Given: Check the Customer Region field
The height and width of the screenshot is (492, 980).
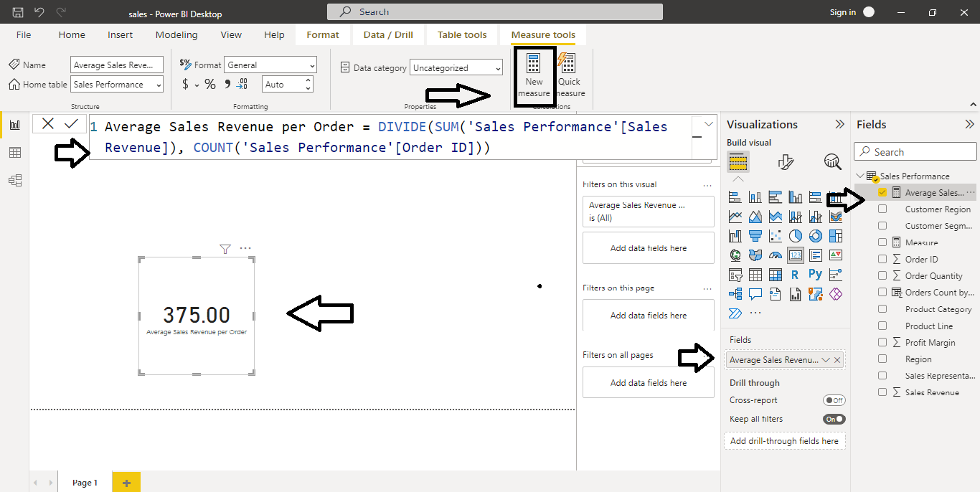Looking at the screenshot, I should tap(882, 209).
